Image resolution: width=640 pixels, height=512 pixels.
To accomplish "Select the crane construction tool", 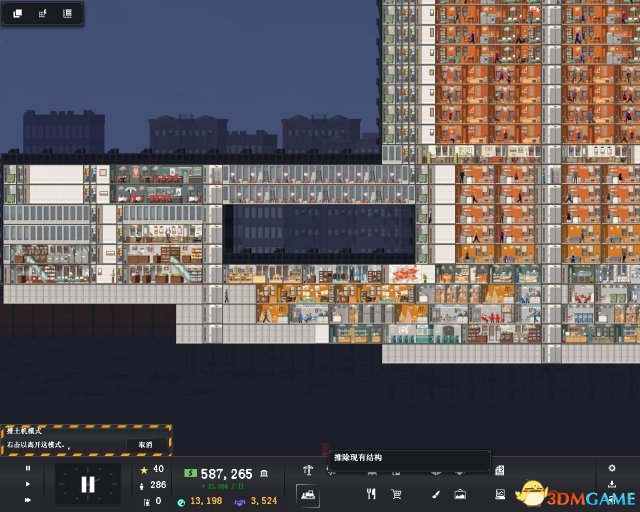I will [308, 470].
